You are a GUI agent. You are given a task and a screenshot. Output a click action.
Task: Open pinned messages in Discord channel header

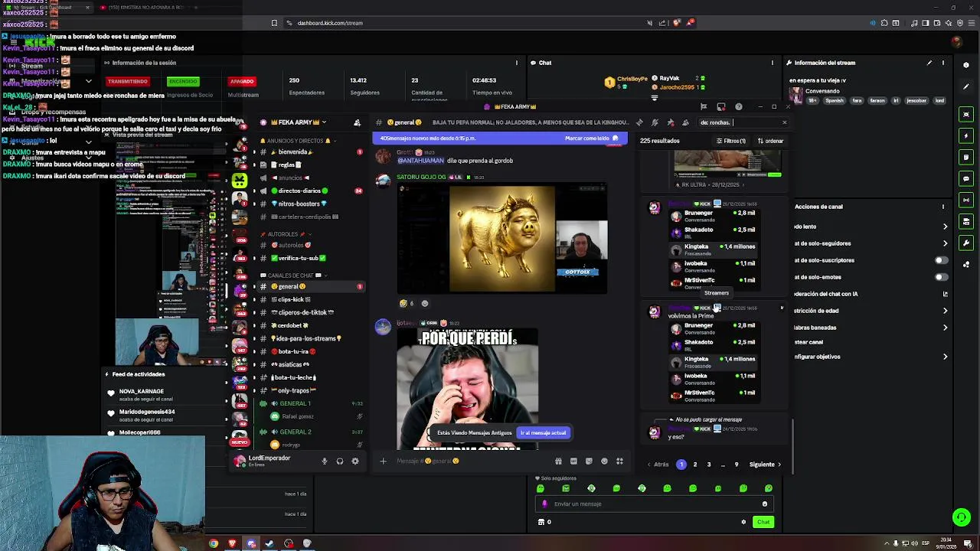(670, 122)
